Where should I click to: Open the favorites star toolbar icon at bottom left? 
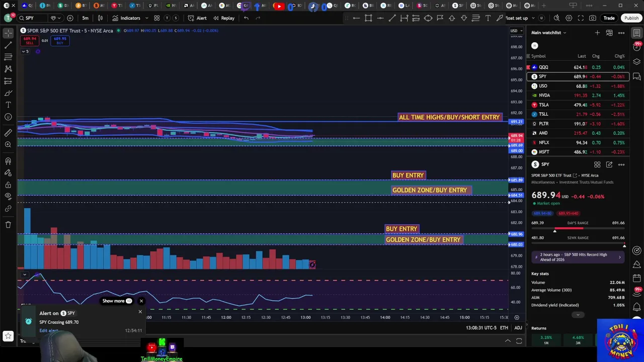[8, 336]
